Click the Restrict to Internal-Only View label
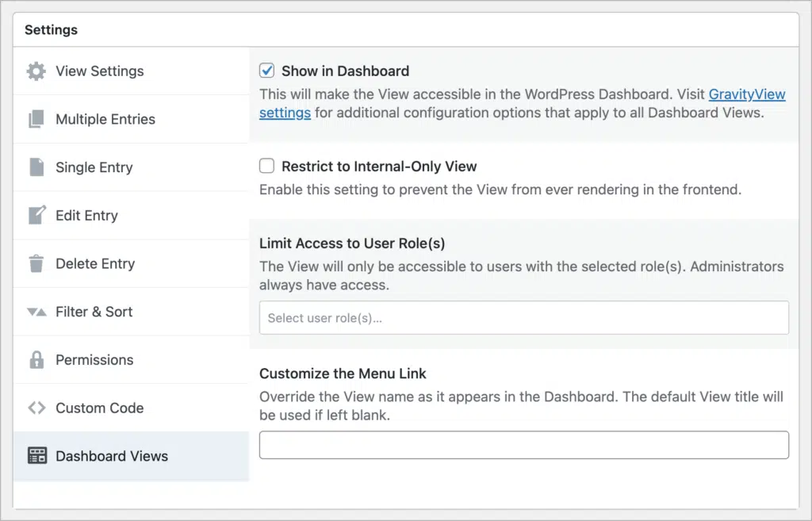 [379, 167]
